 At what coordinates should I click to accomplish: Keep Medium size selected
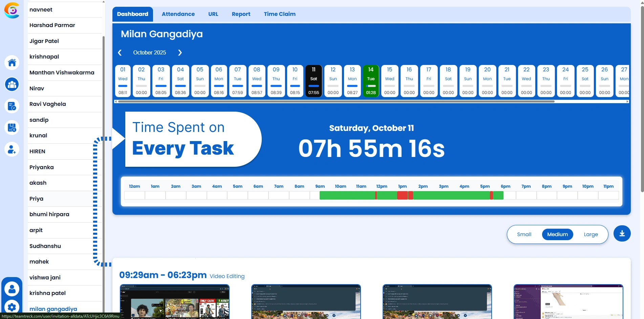pyautogui.click(x=557, y=234)
